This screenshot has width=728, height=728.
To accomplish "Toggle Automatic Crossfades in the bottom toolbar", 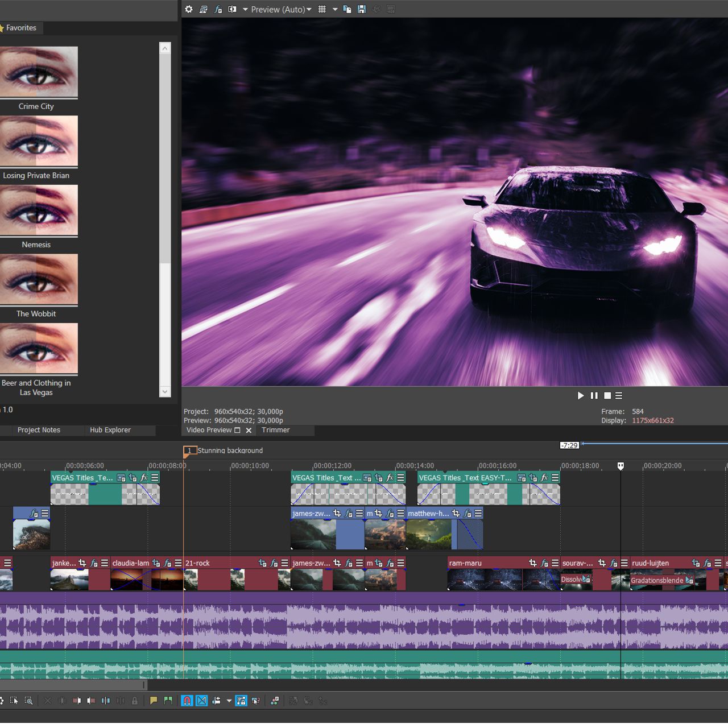I will pos(201,700).
